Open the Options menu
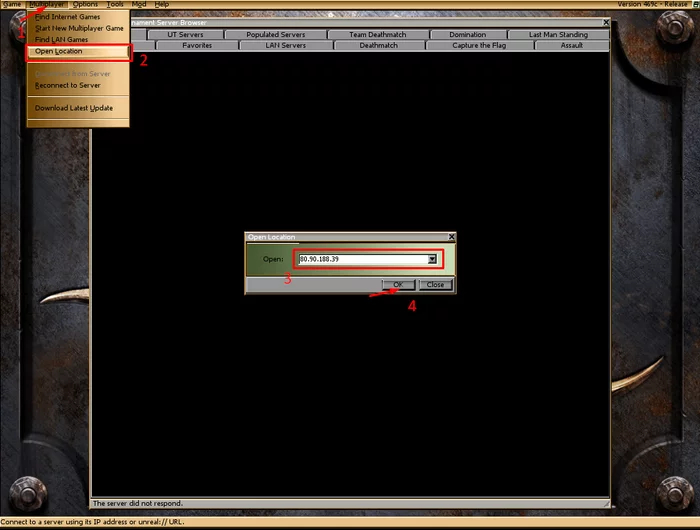This screenshot has width=700, height=530. [x=85, y=4]
